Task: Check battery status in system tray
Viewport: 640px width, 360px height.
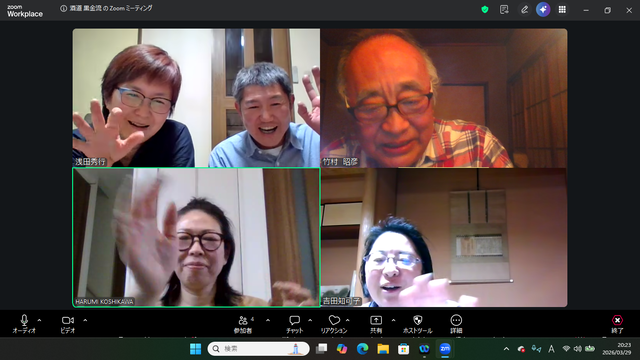Action: tap(590, 349)
